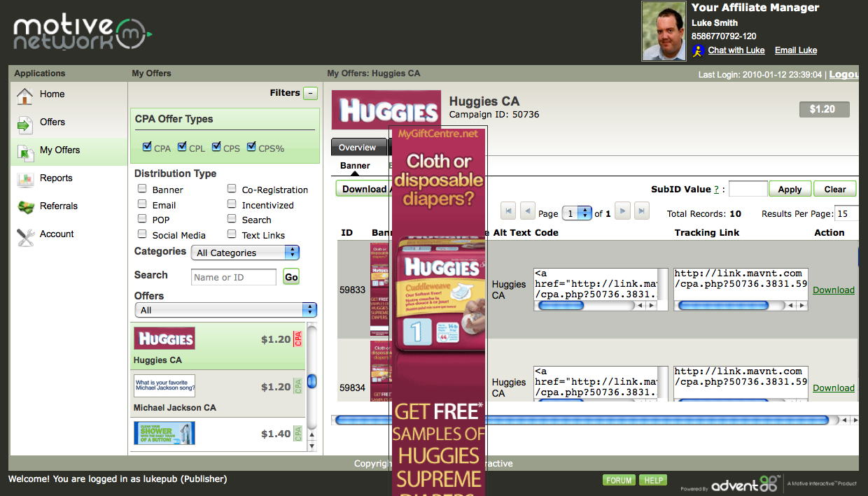Download banner 59833
This screenshot has height=496, width=868.
click(834, 290)
